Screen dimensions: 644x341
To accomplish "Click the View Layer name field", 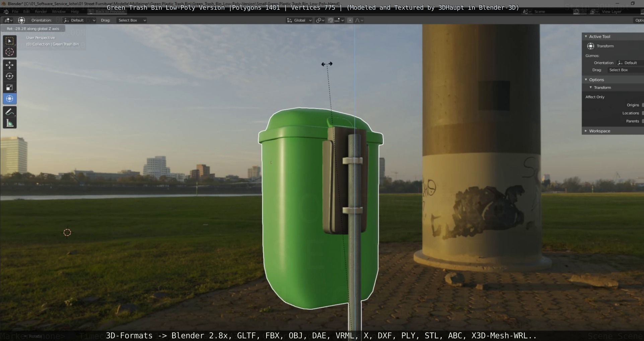I will [620, 12].
